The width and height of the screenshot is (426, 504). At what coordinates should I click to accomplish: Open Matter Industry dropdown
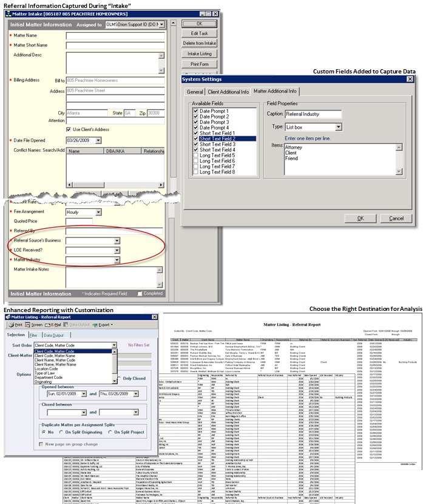click(x=117, y=260)
